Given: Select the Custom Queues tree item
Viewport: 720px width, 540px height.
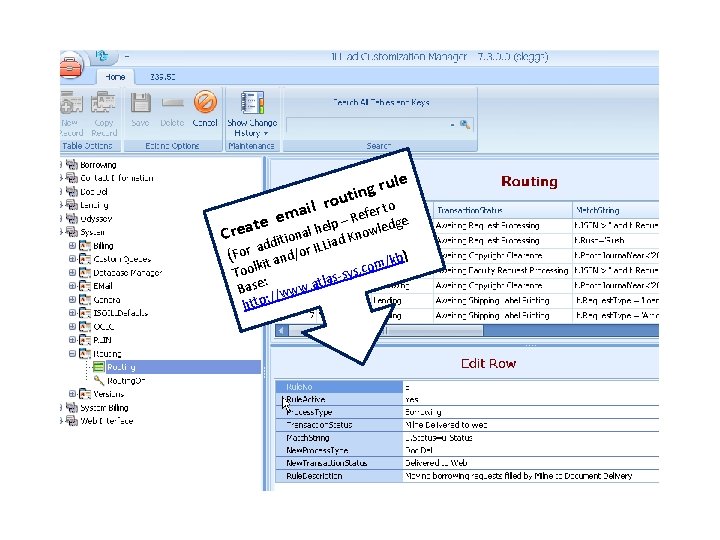Looking at the screenshot, I should click(122, 259).
